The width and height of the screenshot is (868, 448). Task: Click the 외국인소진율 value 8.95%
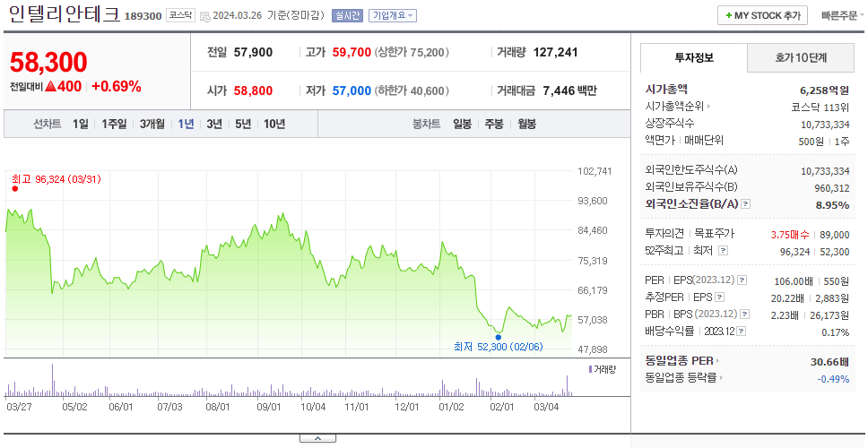[832, 205]
